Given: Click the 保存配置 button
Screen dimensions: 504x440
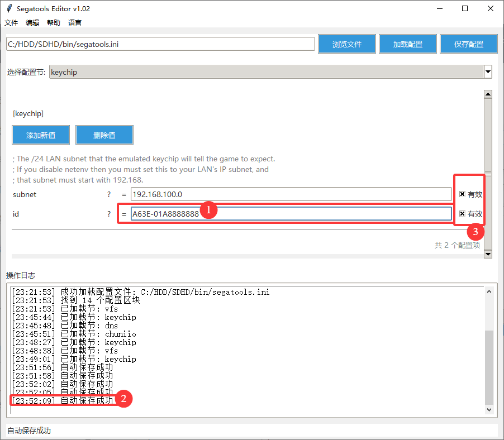Looking at the screenshot, I should pyautogui.click(x=469, y=44).
